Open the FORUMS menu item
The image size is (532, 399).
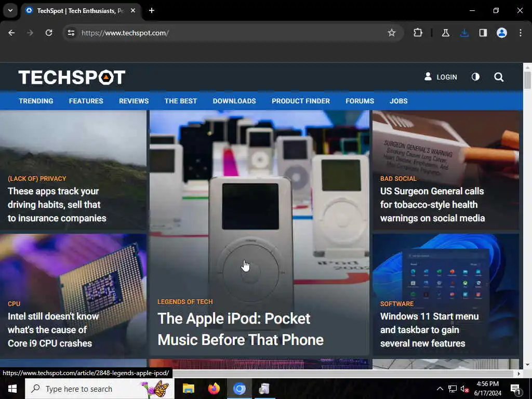pos(360,101)
